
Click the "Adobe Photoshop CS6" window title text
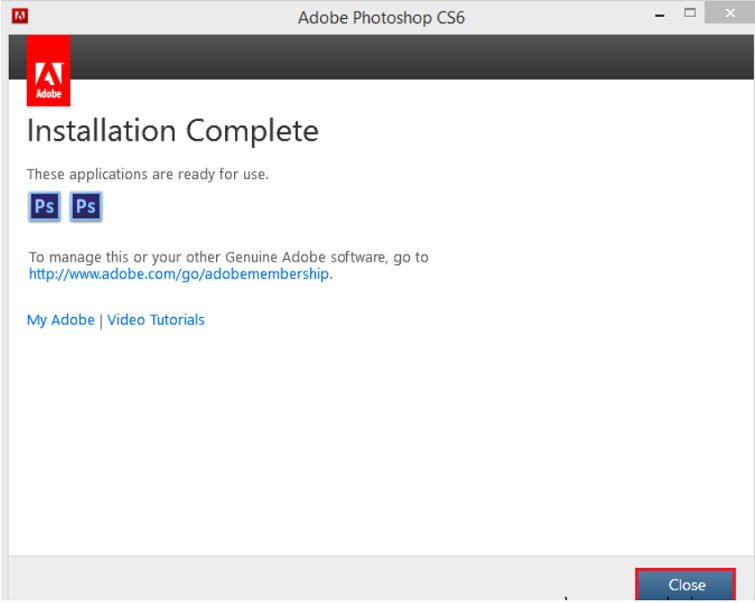pos(381,17)
